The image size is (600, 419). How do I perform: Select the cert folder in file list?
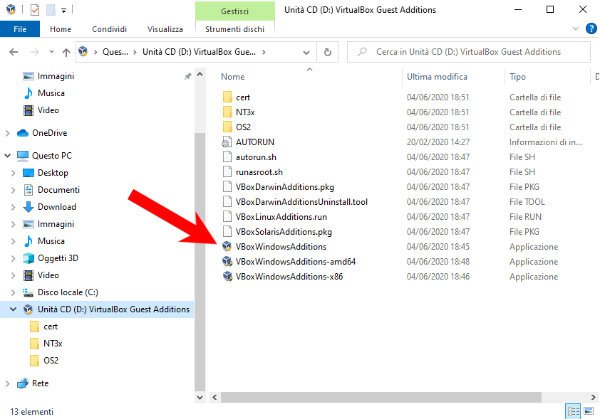tap(243, 97)
